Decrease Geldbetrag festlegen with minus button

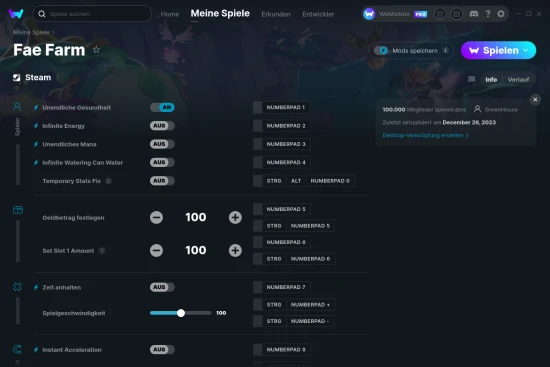click(x=156, y=218)
